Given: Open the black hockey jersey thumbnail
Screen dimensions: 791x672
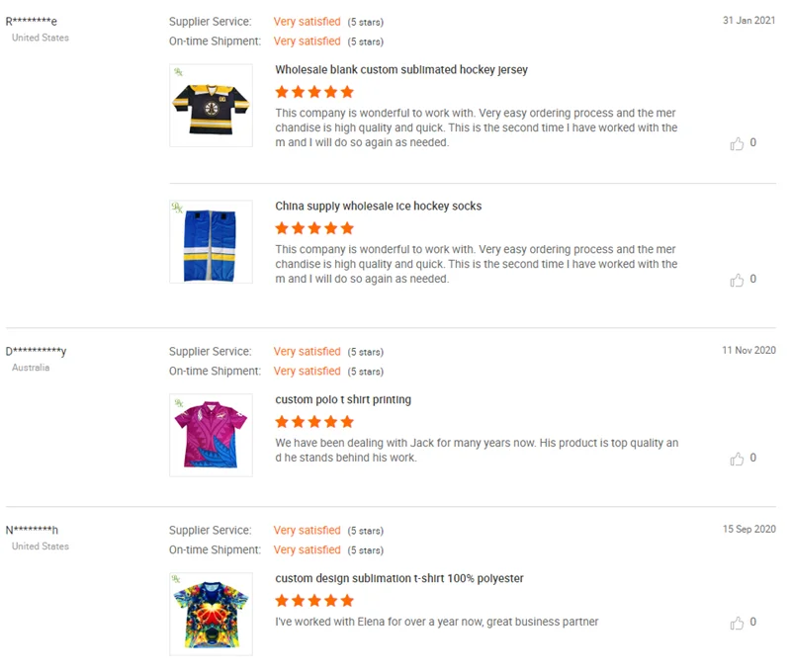Looking at the screenshot, I should pyautogui.click(x=211, y=105).
